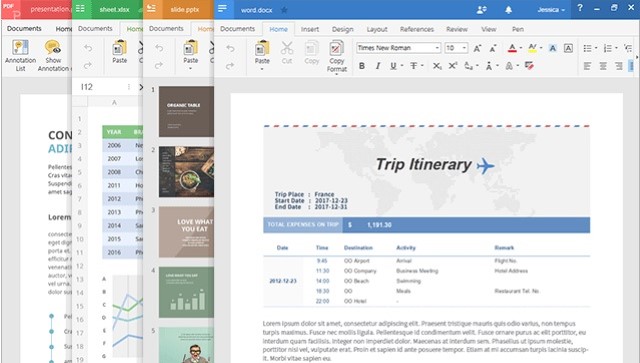This screenshot has width=640, height=363.
Task: Open Documents menu in sheet.xlsx window
Action: click(x=95, y=28)
